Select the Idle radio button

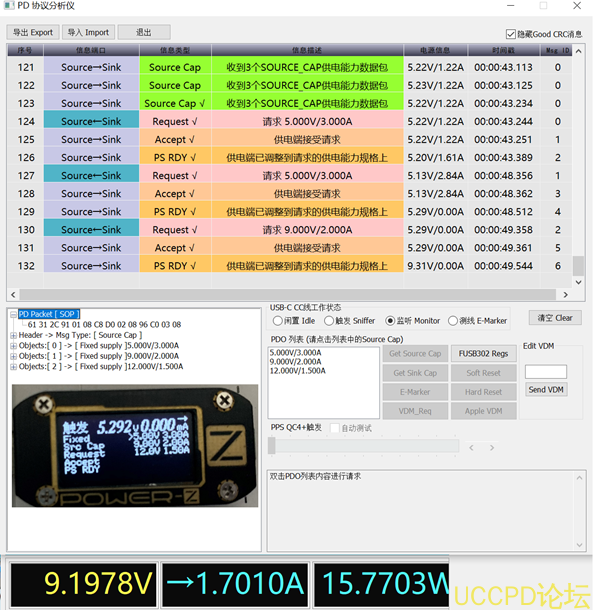[277, 321]
